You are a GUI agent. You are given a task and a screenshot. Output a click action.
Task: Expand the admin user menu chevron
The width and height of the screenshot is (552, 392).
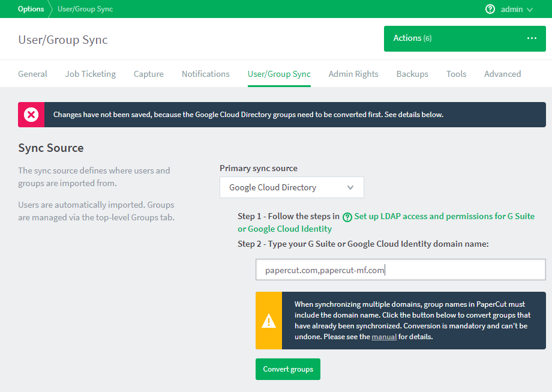pos(529,10)
